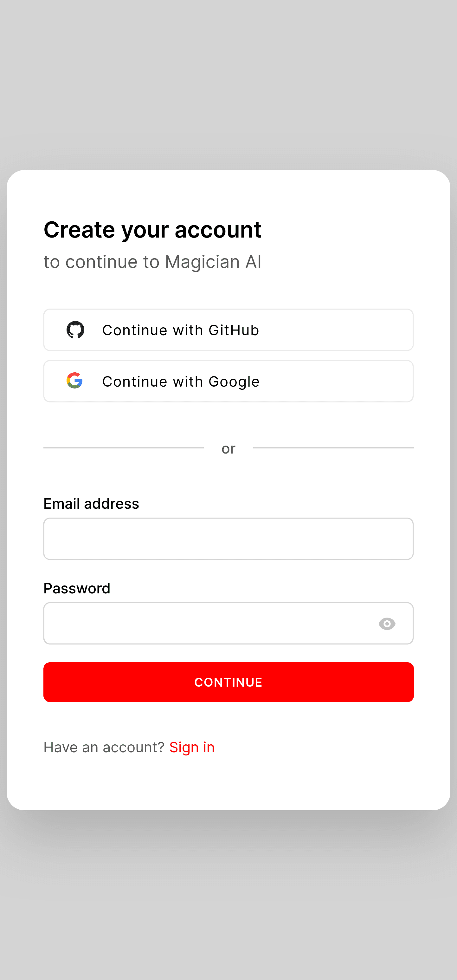Click the Have an account? text
457x980 pixels.
coord(104,747)
